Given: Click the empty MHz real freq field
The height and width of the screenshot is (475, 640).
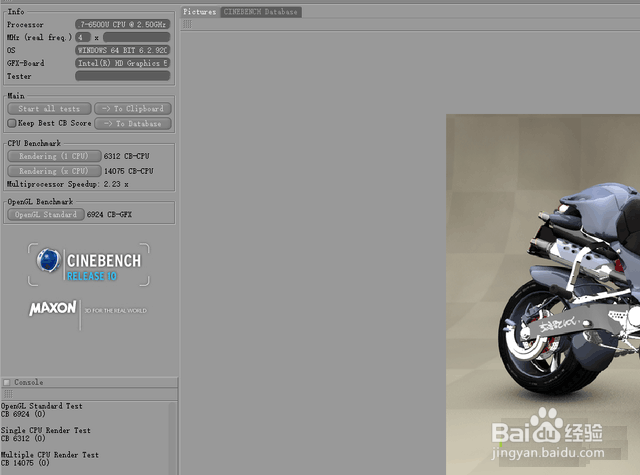Looking at the screenshot, I should pos(136,38).
